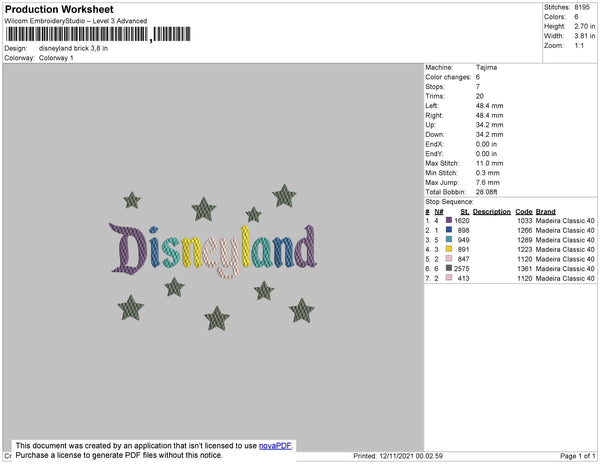This screenshot has width=600, height=464.
Task: Click 'Wilcom EmbroideryStudio – Level 3 Advanced' text
Action: click(76, 21)
